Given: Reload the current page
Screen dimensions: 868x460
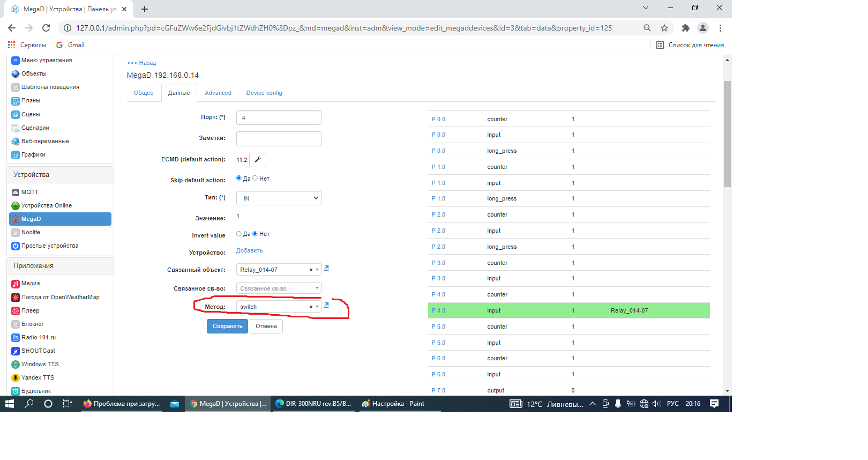Looking at the screenshot, I should click(x=46, y=28).
